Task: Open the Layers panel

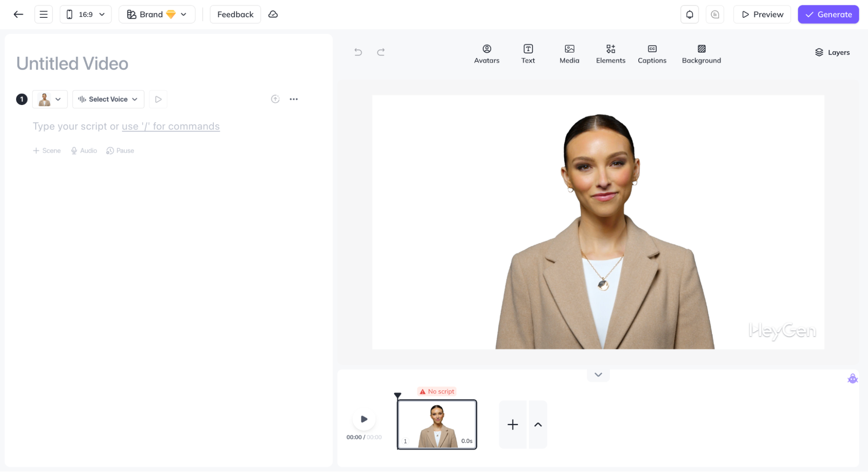Action: 832,52
